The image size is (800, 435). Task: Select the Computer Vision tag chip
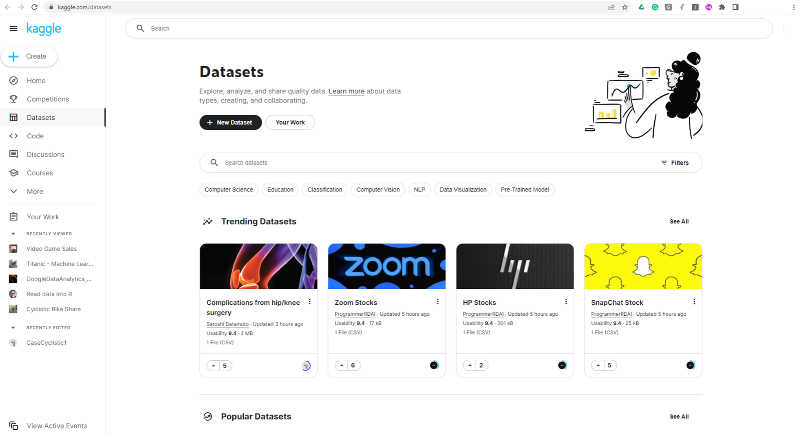(x=378, y=190)
